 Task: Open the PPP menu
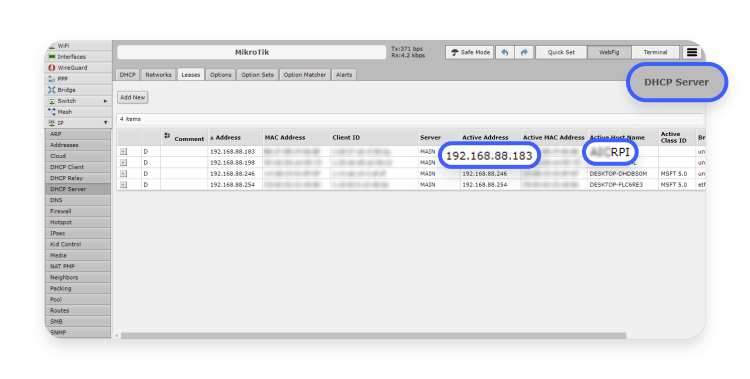[x=78, y=78]
